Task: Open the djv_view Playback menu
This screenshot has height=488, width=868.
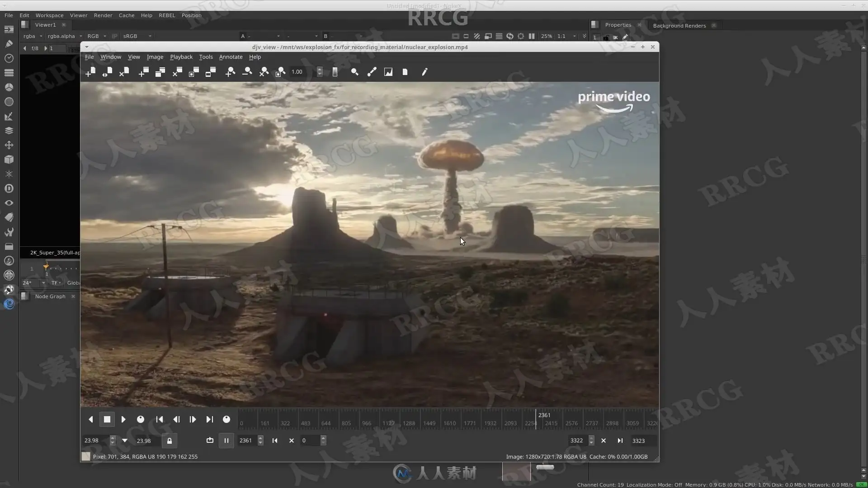Action: coord(181,57)
